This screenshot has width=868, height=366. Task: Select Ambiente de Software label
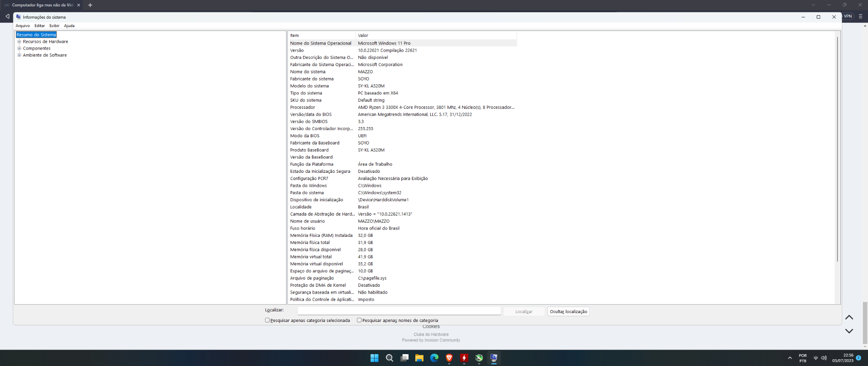click(45, 55)
